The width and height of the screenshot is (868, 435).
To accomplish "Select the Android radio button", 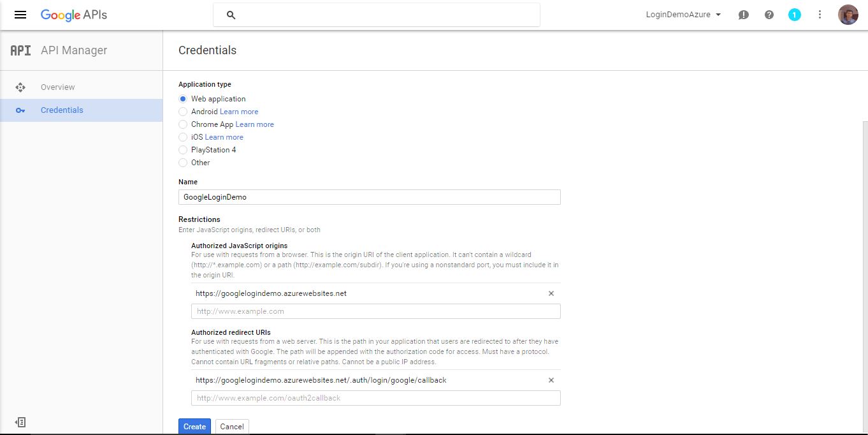I will [x=183, y=112].
